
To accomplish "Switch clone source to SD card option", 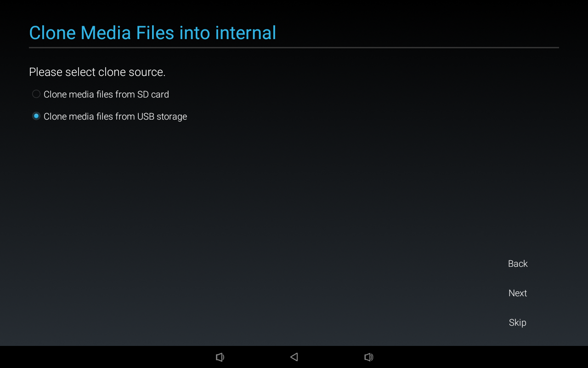I will coord(101,94).
